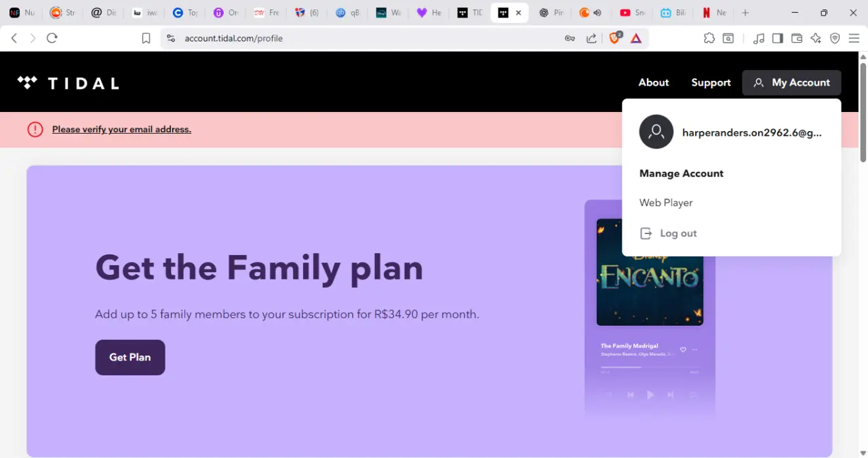Switch to the ChatGPT tab labeled Pin

[551, 13]
